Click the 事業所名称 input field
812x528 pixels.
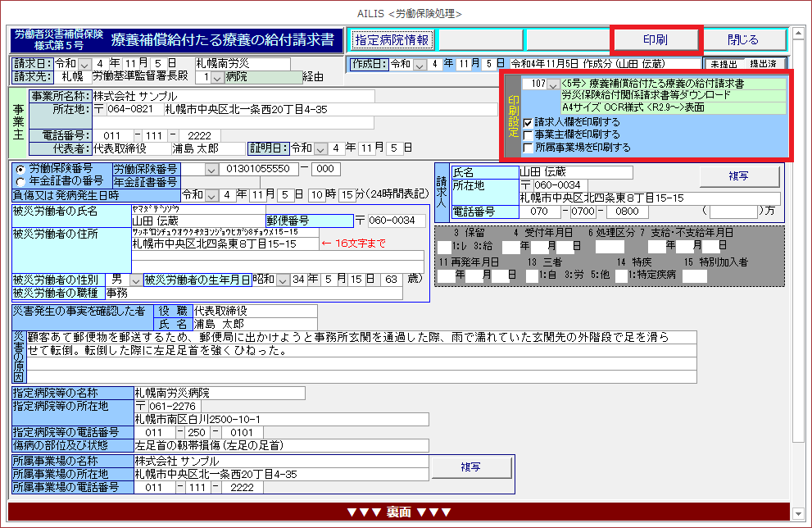click(233, 96)
